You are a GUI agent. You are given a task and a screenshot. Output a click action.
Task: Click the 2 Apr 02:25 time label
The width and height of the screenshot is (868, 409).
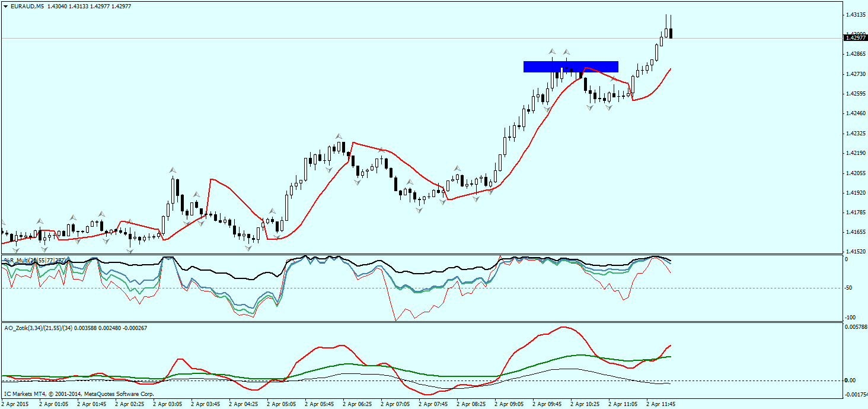tap(129, 404)
